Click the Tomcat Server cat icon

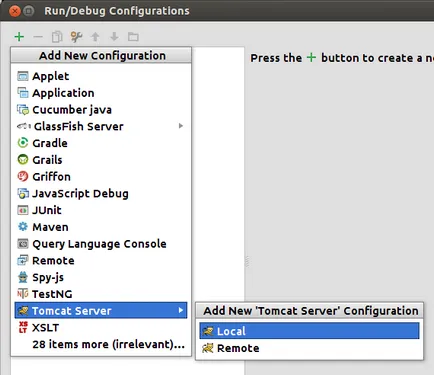(23, 311)
